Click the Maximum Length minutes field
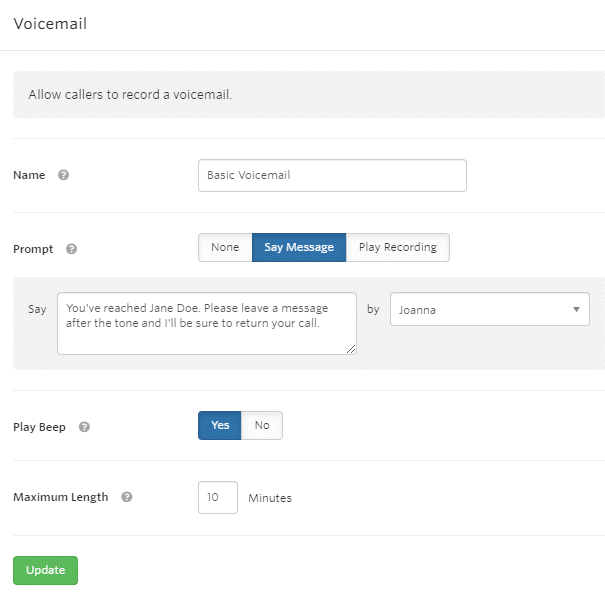 pyautogui.click(x=218, y=497)
